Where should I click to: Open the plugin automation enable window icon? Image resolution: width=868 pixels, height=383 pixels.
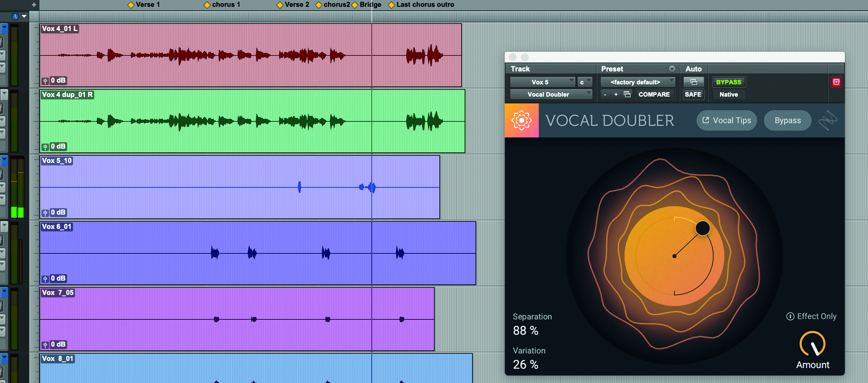tap(694, 82)
